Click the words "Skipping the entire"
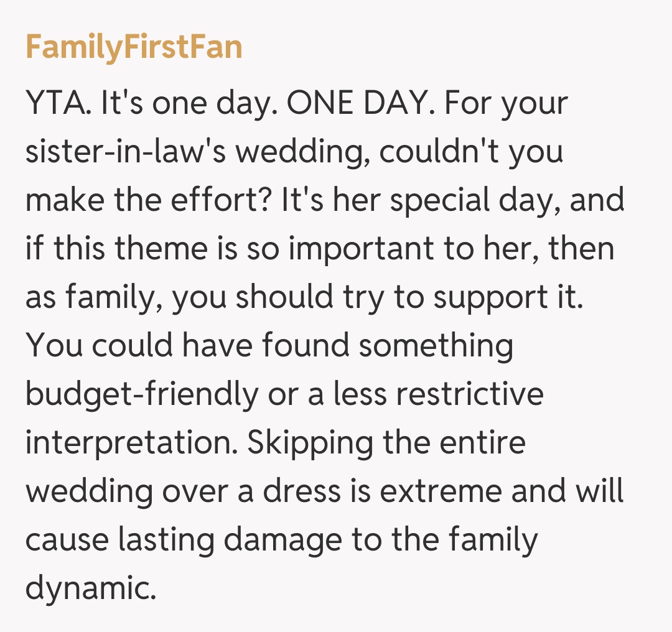Image resolution: width=672 pixels, height=632 pixels. [386, 442]
